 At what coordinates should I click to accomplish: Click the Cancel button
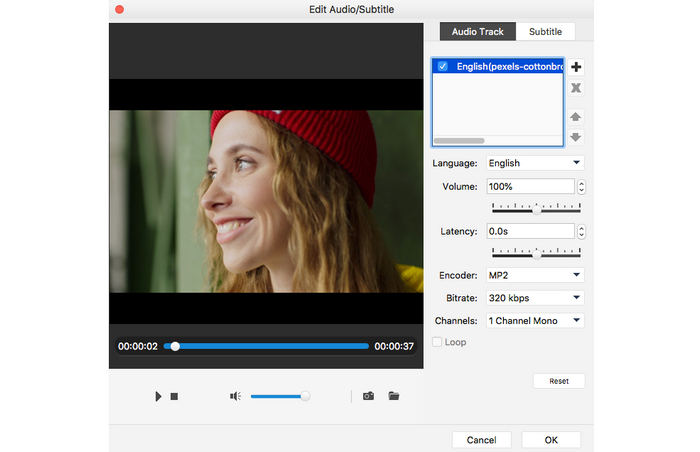[481, 440]
